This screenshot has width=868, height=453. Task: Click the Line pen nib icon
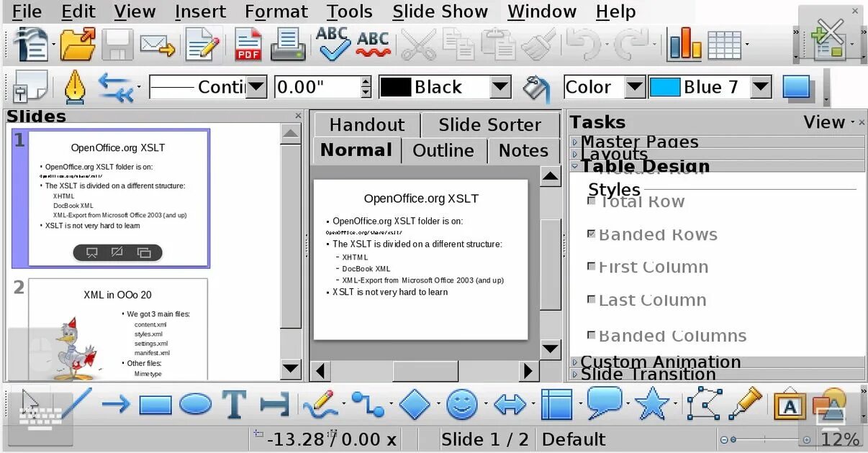[74, 87]
